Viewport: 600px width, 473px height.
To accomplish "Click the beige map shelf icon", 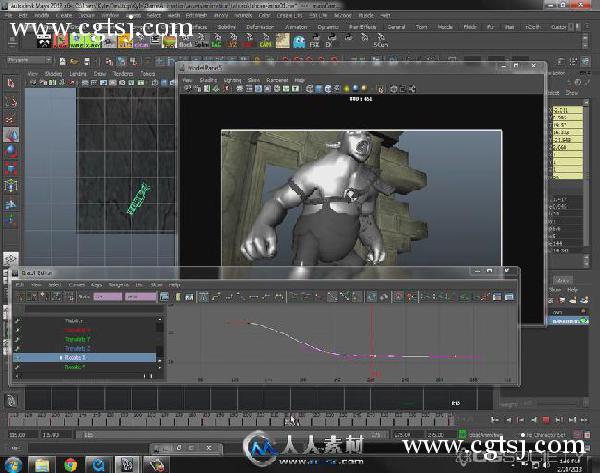I will click(283, 41).
